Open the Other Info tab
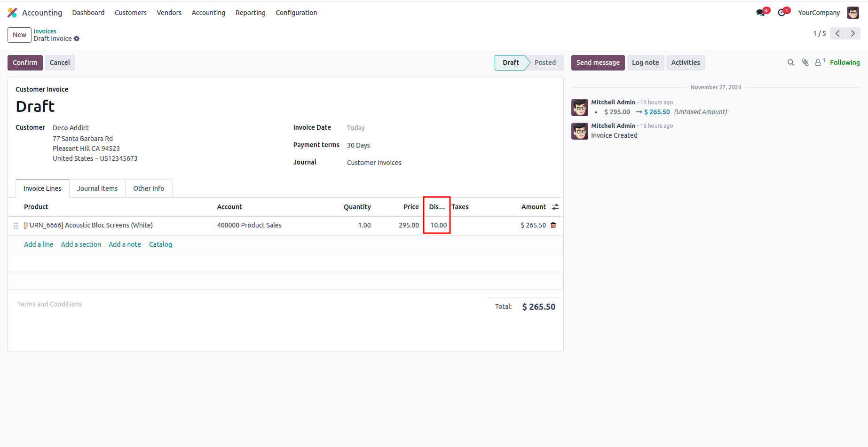The height and width of the screenshot is (447, 868). [x=149, y=188]
